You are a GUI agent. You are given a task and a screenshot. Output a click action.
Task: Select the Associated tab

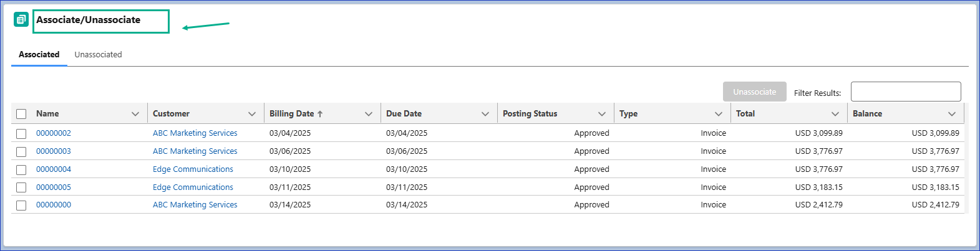[39, 55]
